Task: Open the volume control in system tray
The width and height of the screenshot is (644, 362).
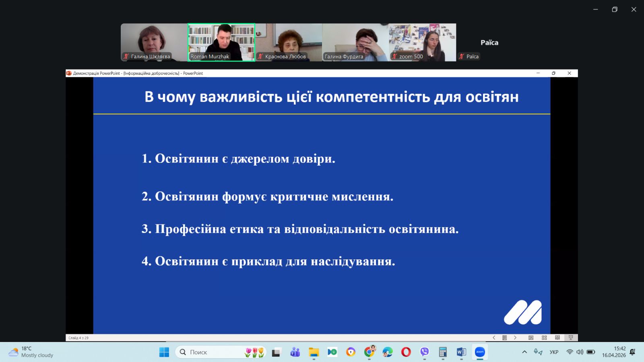Action: coord(580,352)
